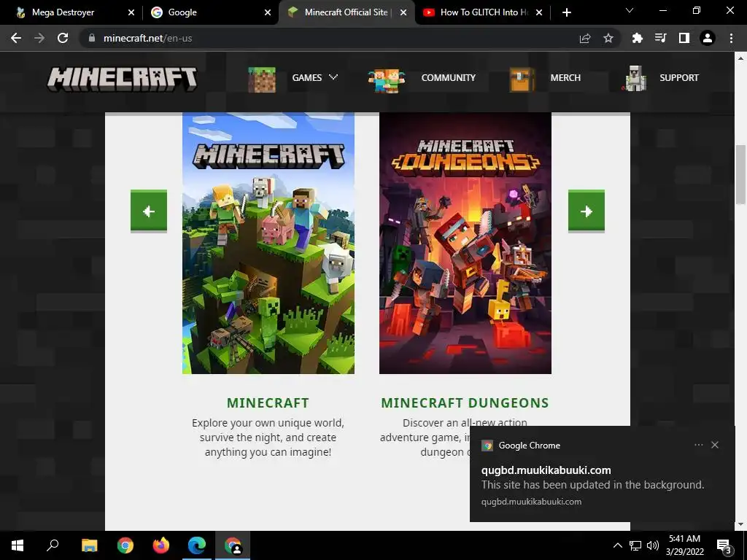The height and width of the screenshot is (560, 747).
Task: Click the network status tray icon
Action: pos(635,545)
